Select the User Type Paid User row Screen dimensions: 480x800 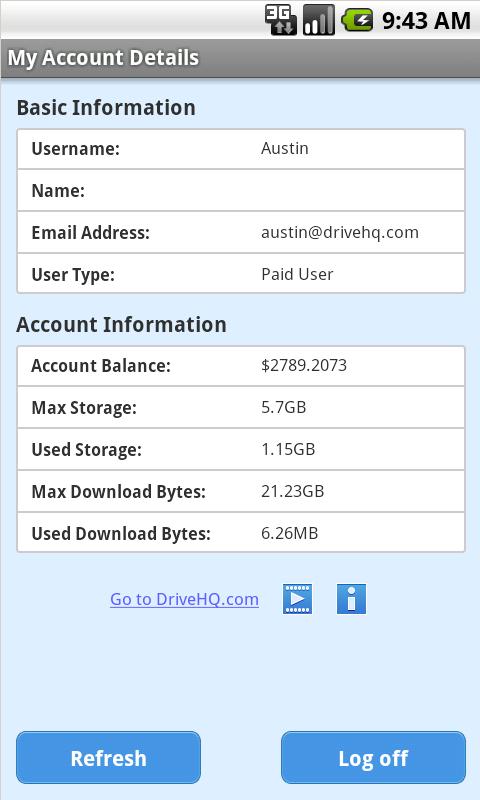pyautogui.click(x=241, y=274)
